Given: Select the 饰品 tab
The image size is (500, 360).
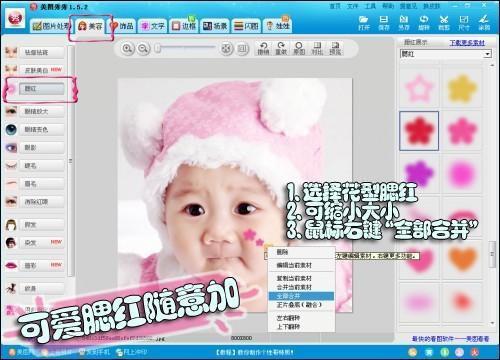Looking at the screenshot, I should point(122,26).
